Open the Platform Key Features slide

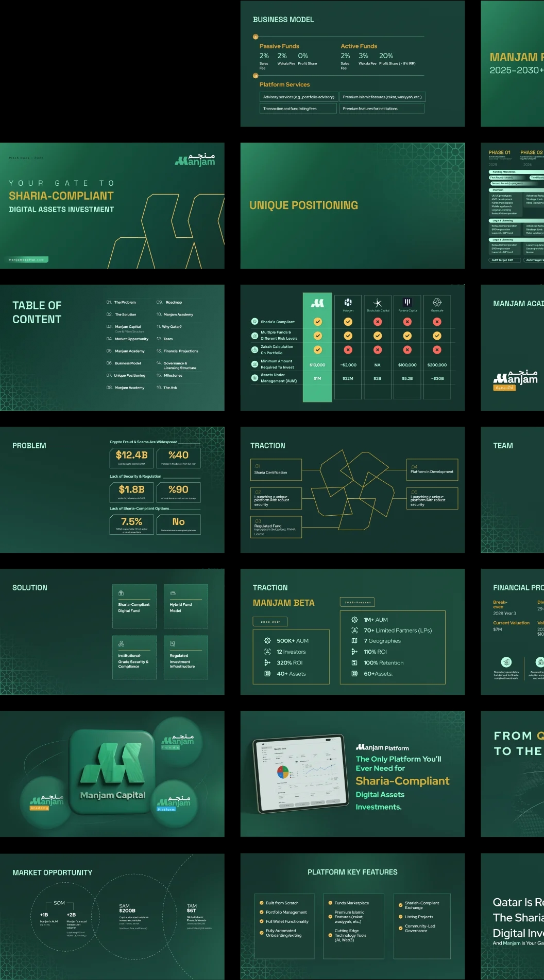click(352, 917)
